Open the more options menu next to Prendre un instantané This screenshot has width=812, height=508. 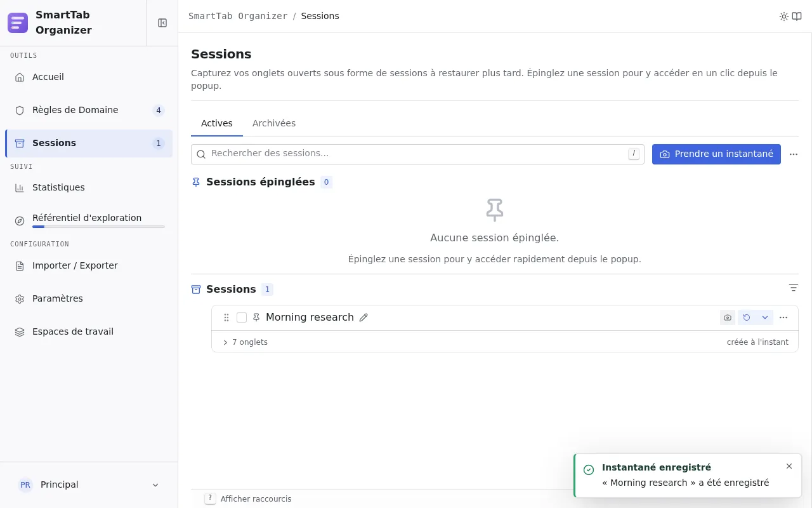(x=794, y=154)
